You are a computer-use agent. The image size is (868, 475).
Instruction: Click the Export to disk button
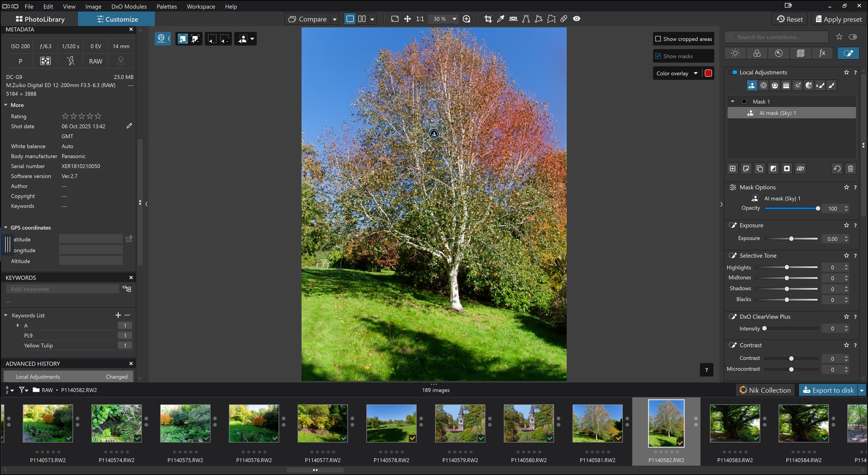(x=828, y=390)
